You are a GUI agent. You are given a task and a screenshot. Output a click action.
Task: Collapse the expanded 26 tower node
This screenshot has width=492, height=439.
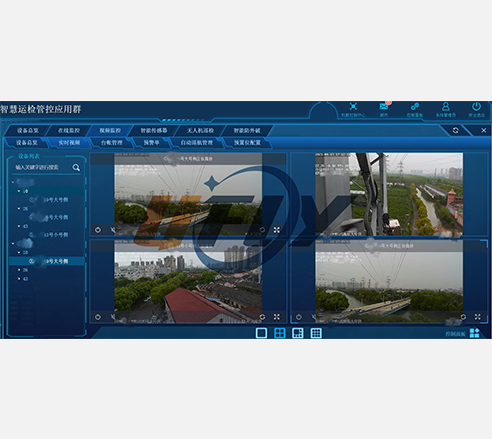(x=19, y=208)
